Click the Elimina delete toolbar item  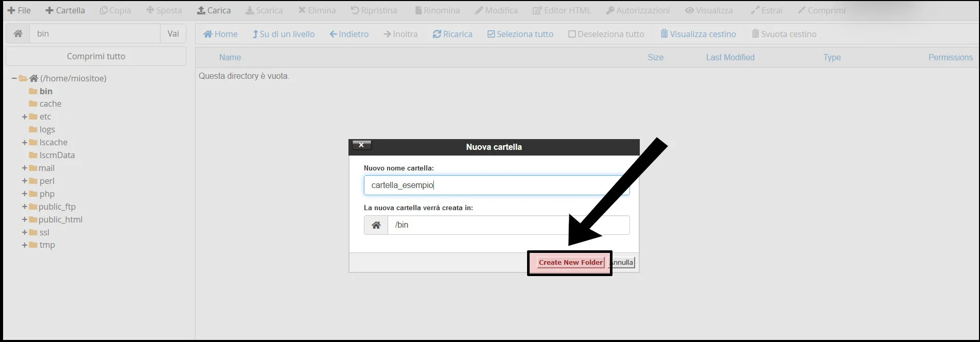pos(317,10)
